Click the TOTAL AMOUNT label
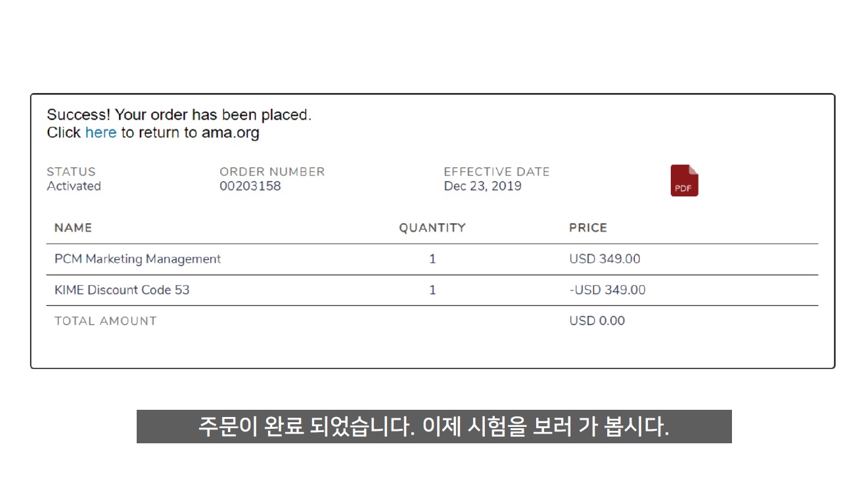868x484 pixels. point(105,321)
